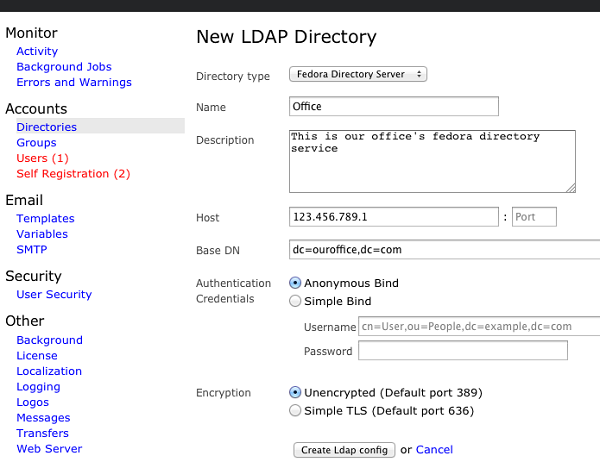Open the Directory type dropdown
Viewport: 600px width, 462px height.
point(358,74)
